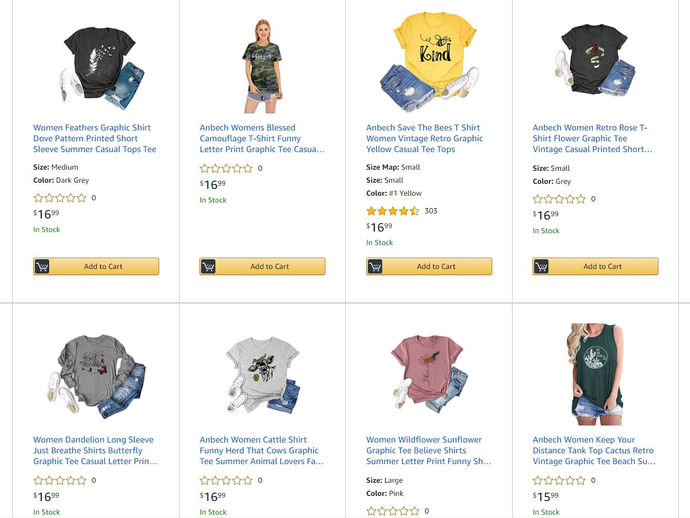Click star rating of Save The Bees shirt

click(x=393, y=211)
